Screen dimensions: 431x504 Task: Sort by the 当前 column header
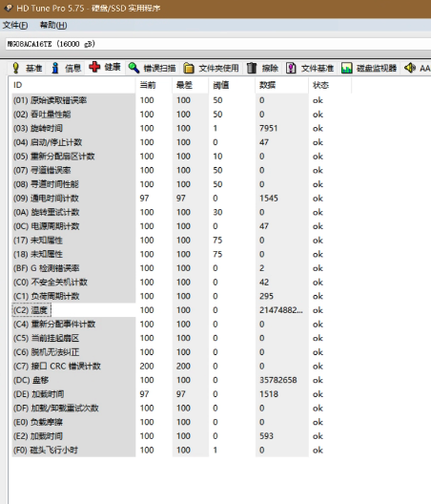[154, 85]
